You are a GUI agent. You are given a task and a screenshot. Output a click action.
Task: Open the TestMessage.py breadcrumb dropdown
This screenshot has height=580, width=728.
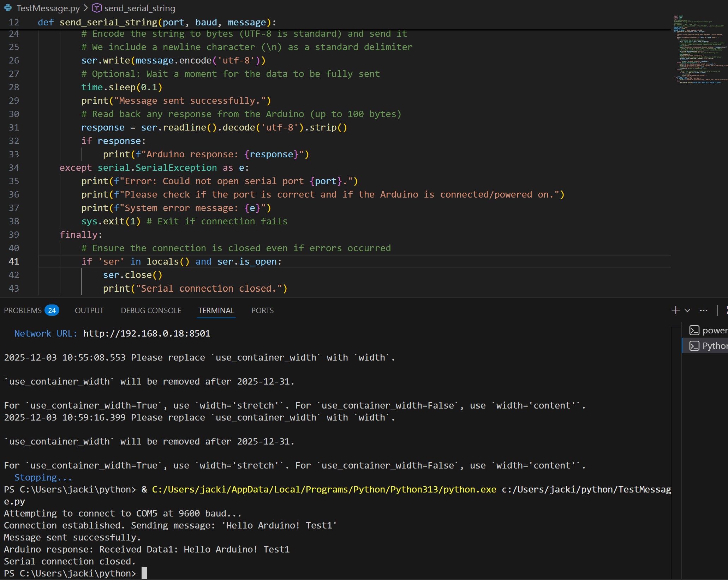(48, 8)
